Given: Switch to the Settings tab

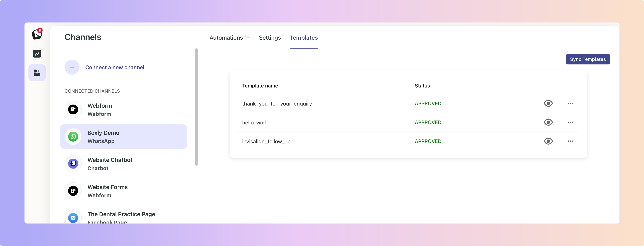Looking at the screenshot, I should point(270,38).
